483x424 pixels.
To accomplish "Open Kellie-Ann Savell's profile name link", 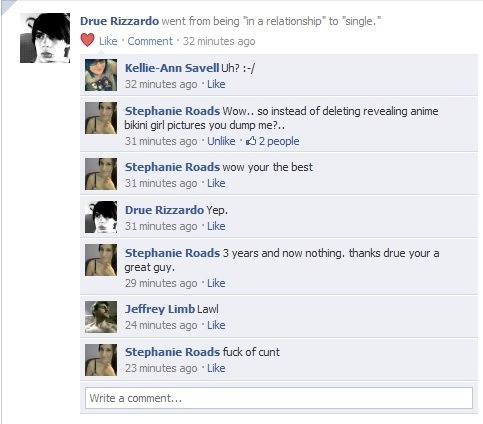I will (x=172, y=68).
